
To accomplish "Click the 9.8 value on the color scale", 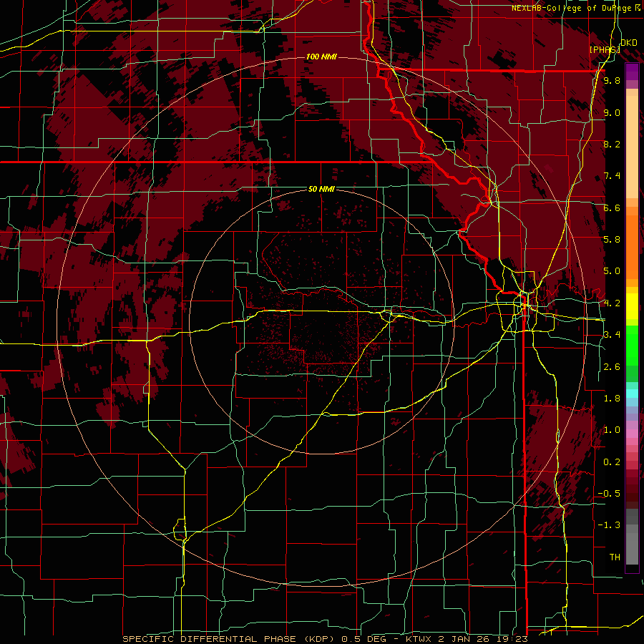I will (x=612, y=80).
